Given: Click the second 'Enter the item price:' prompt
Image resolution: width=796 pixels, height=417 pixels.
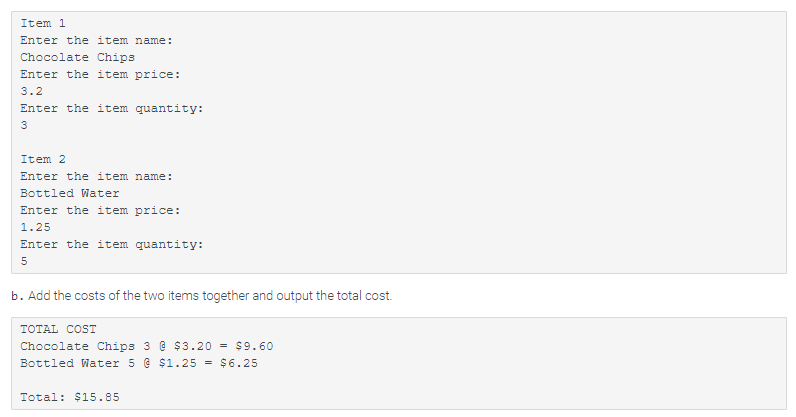Looking at the screenshot, I should tap(100, 210).
